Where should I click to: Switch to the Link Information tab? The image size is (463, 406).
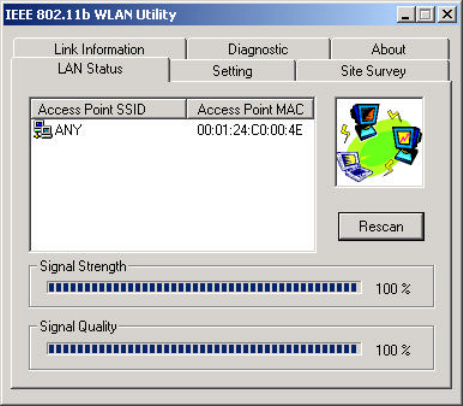(99, 49)
